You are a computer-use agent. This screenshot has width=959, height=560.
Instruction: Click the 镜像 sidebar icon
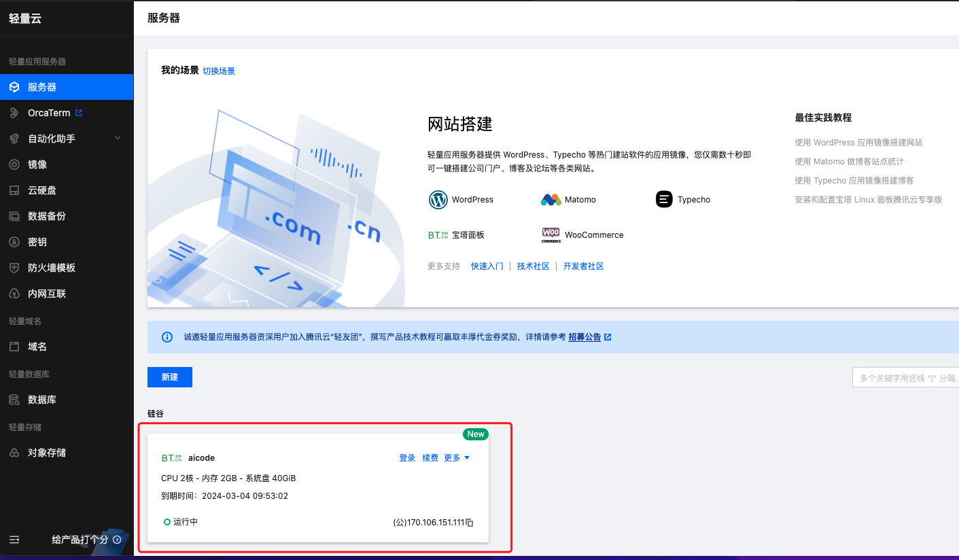14,164
